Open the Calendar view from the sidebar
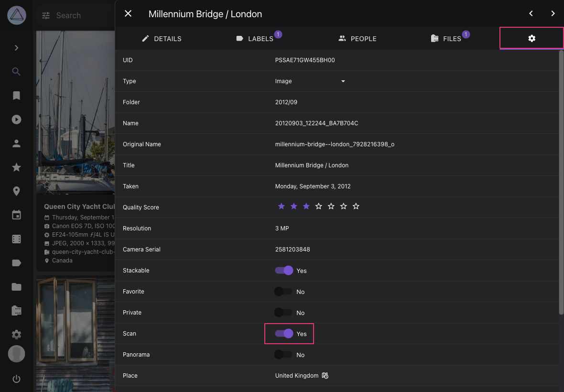 click(16, 215)
